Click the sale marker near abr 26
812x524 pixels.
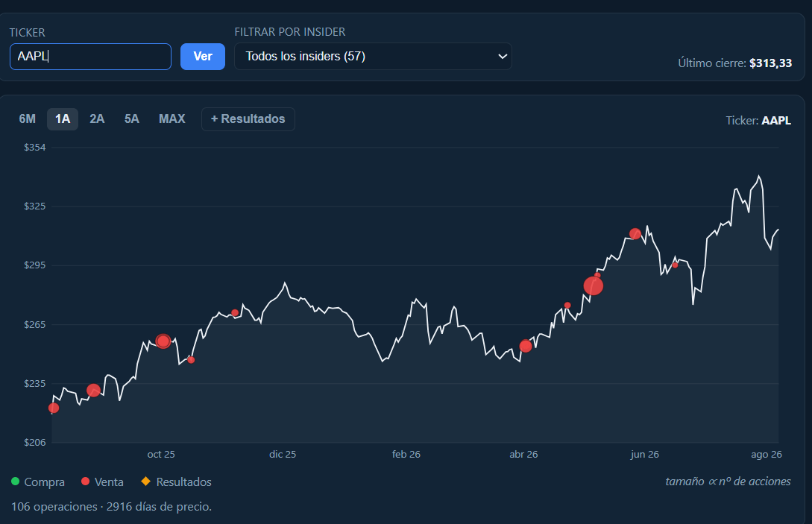coord(526,346)
